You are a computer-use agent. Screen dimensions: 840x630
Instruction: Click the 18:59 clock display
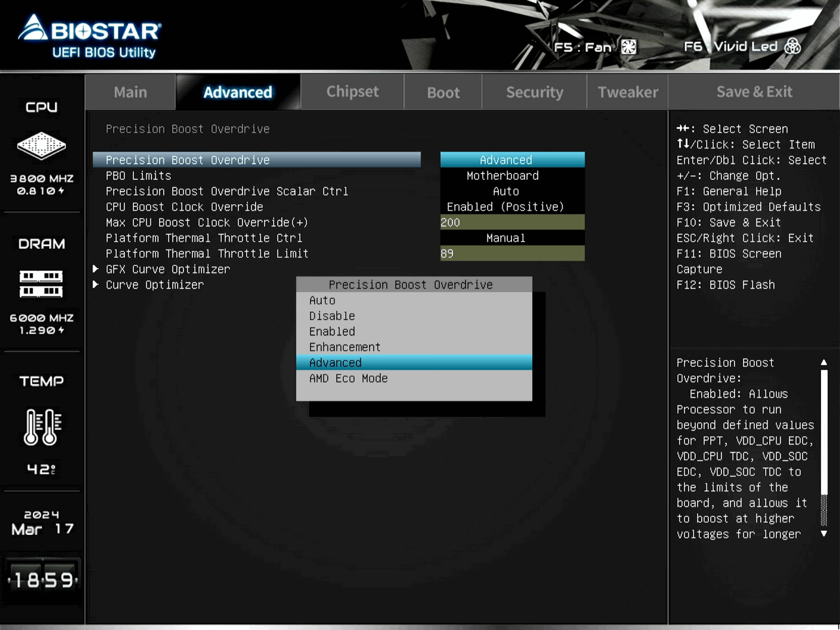43,580
